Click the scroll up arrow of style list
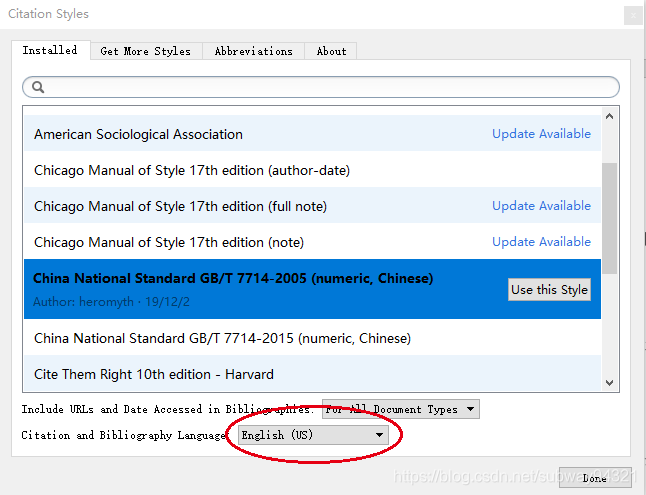Image resolution: width=646 pixels, height=495 pixels. tap(609, 116)
